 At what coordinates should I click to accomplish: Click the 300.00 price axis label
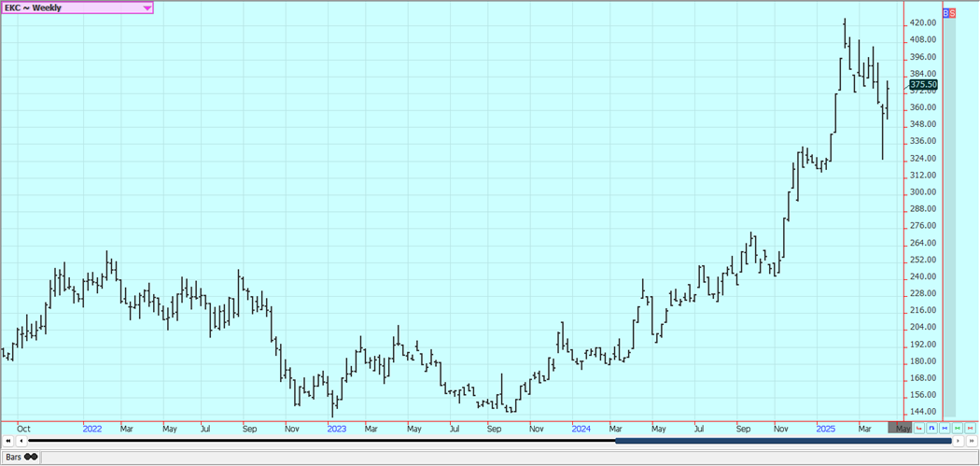[923, 192]
